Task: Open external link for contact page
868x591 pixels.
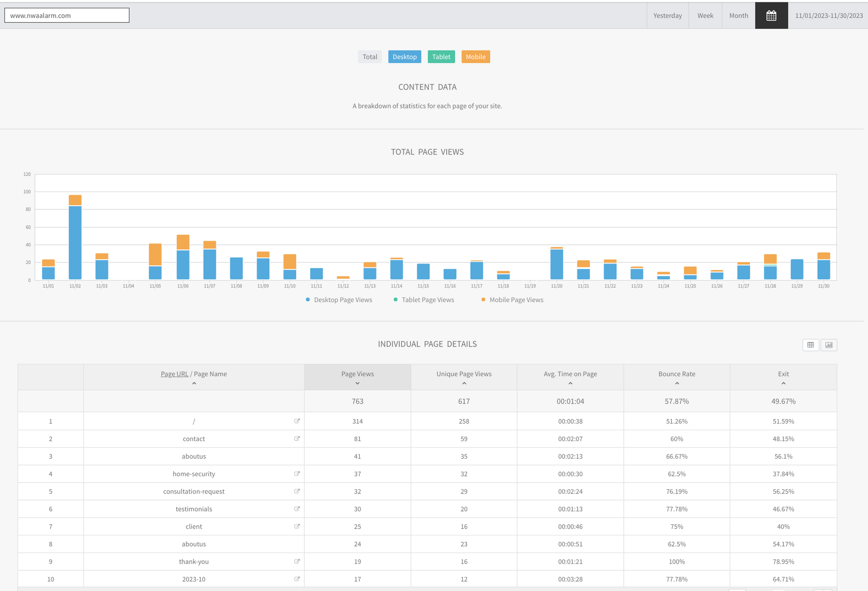Action: coord(297,439)
